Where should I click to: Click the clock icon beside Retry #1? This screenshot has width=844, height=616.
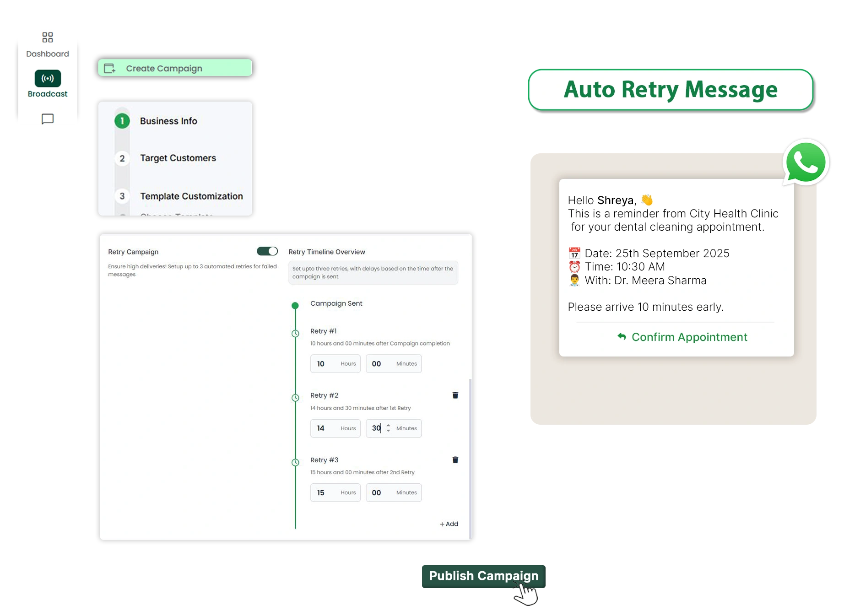(x=295, y=334)
